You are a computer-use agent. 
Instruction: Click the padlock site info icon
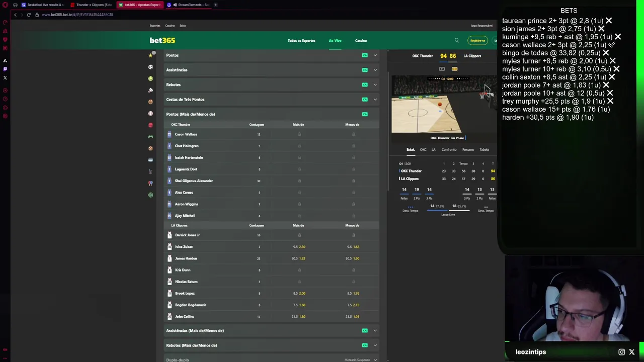coord(37,15)
